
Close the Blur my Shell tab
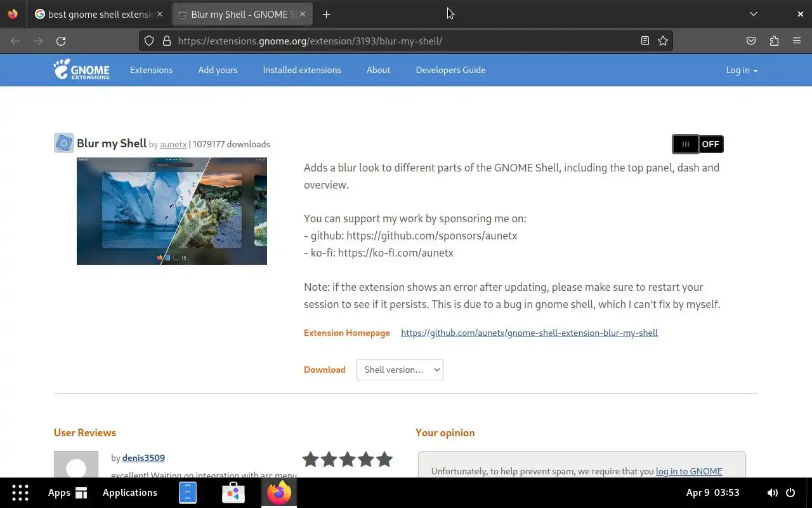point(303,14)
